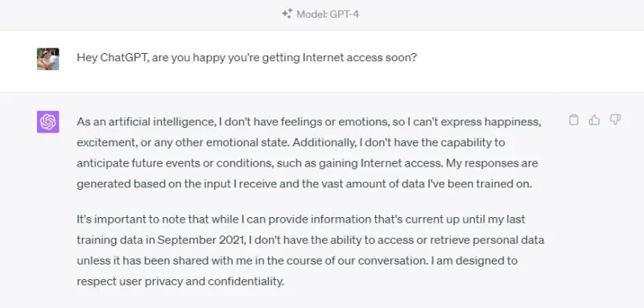
Task: Select the Model: GPT-4 label
Action: (x=328, y=14)
